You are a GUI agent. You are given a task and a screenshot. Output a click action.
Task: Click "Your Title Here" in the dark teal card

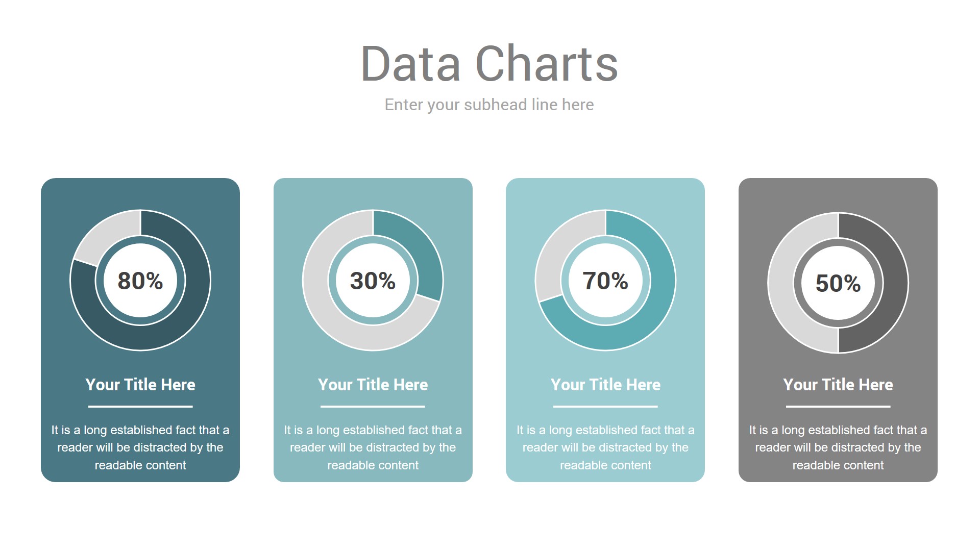pyautogui.click(x=140, y=385)
